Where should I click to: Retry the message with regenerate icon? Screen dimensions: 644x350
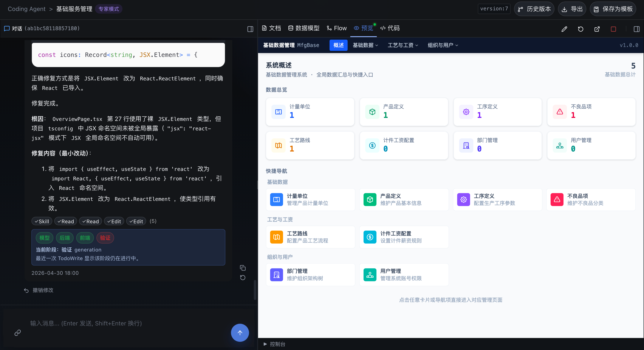[243, 277]
